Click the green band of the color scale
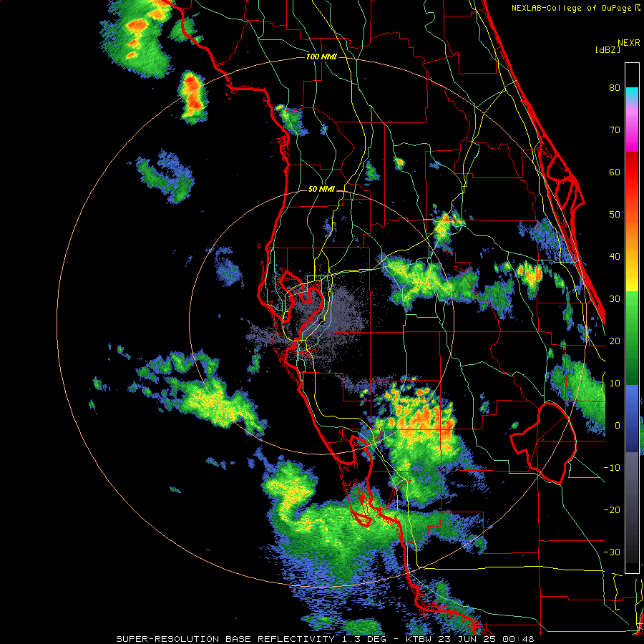This screenshot has width=644, height=644. click(632, 337)
